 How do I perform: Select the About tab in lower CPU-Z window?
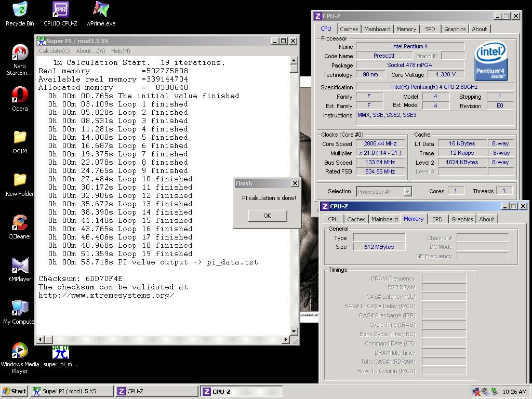486,219
